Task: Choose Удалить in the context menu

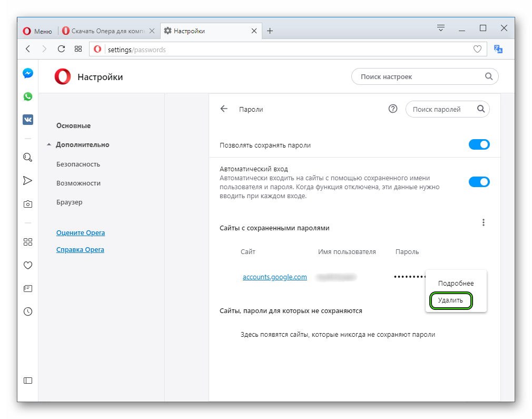Action: coord(450,300)
